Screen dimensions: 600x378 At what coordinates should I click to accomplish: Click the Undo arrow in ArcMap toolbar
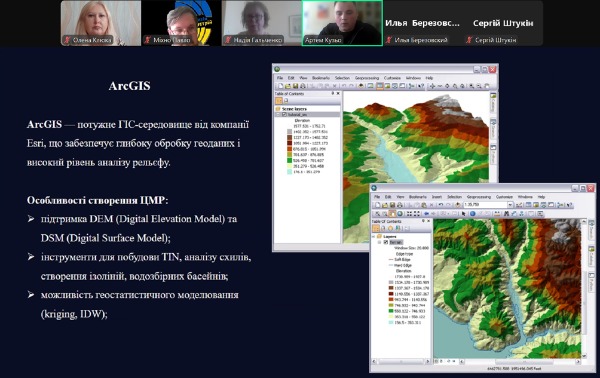pyautogui.click(x=441, y=204)
